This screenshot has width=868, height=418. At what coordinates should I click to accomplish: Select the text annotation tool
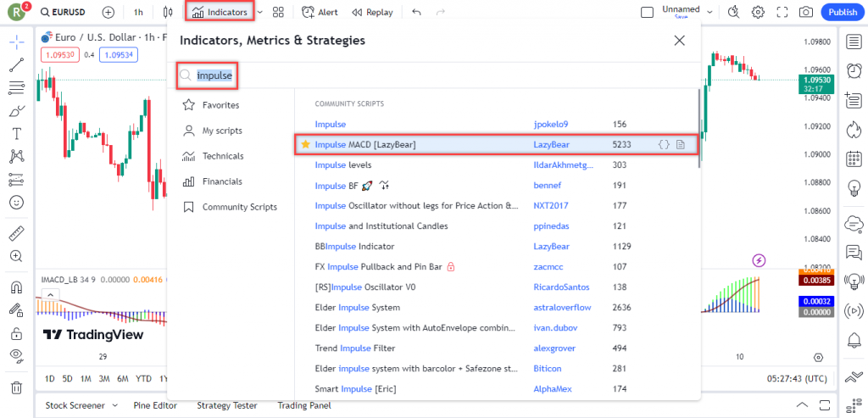click(17, 133)
